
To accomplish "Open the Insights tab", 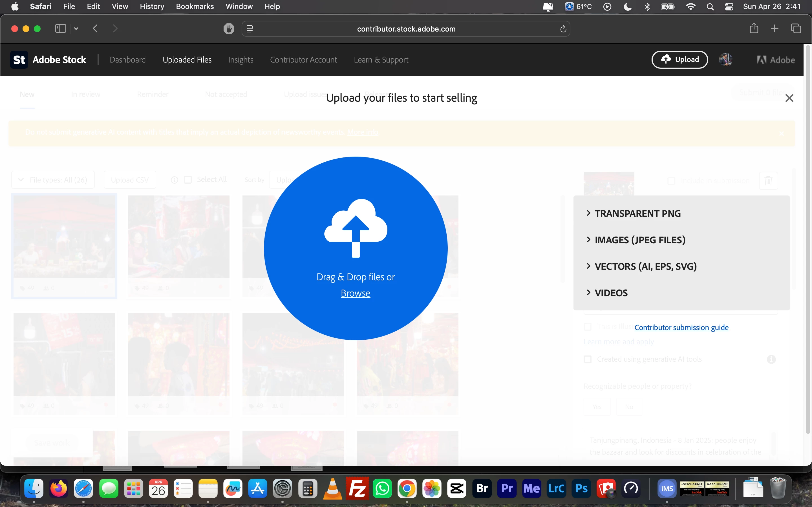I will [240, 60].
